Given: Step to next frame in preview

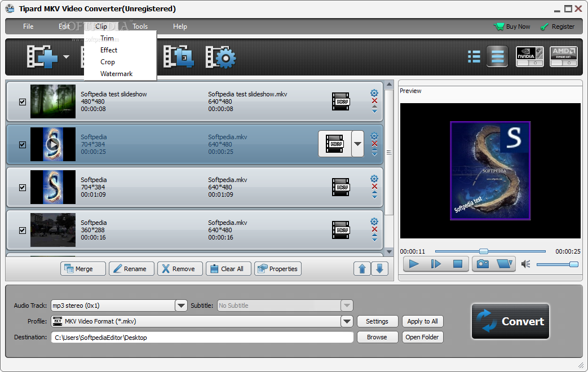Looking at the screenshot, I should click(x=436, y=264).
